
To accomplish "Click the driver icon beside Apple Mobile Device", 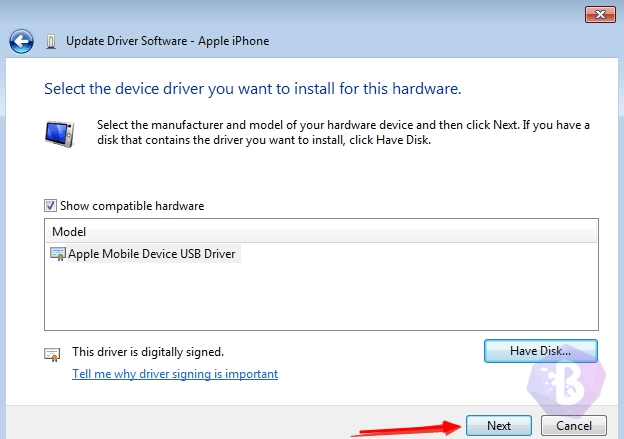I will click(58, 254).
